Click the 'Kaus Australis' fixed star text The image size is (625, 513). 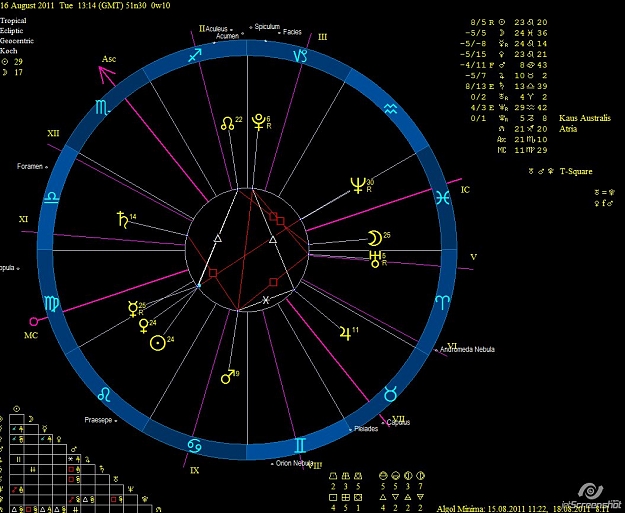click(585, 118)
